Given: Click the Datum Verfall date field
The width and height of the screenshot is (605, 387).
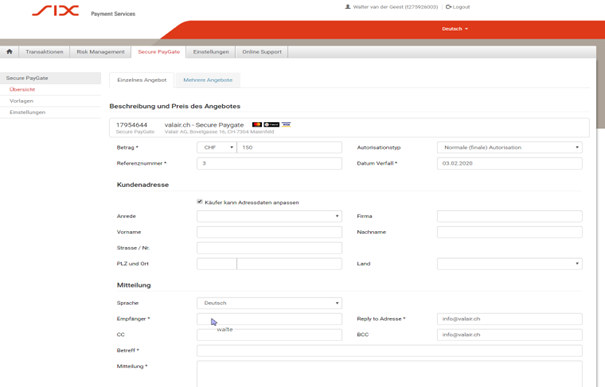Looking at the screenshot, I should (509, 163).
